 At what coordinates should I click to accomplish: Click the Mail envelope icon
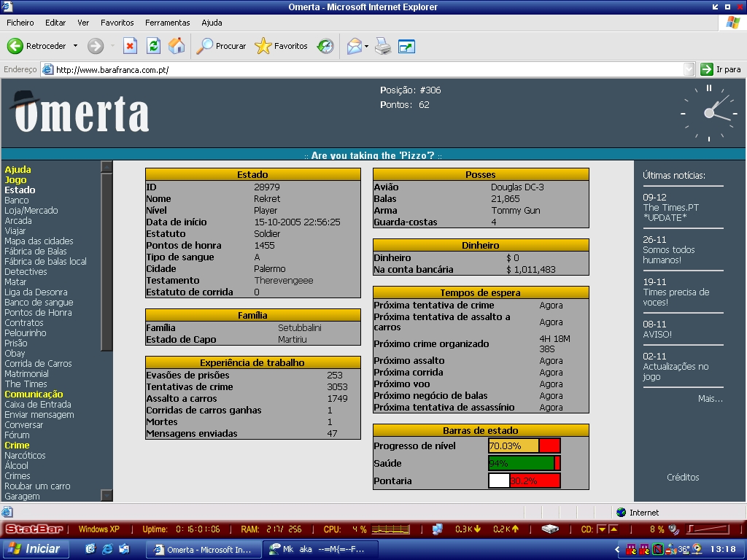pyautogui.click(x=354, y=46)
